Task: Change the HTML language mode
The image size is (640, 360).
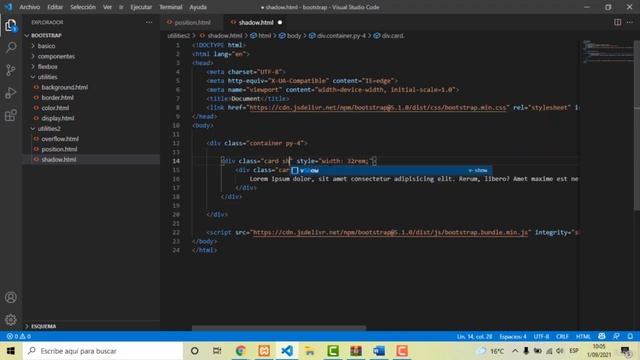Action: tap(583, 336)
